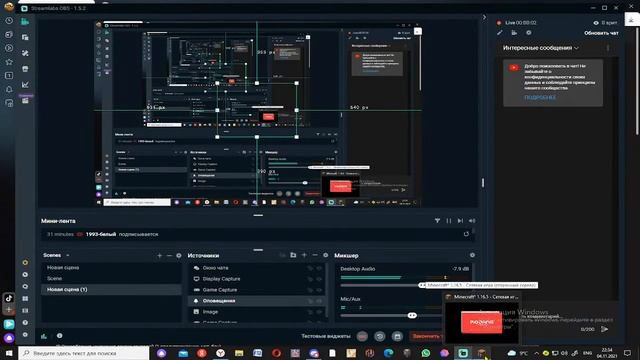The height and width of the screenshot is (360, 640).
Task: Pause the alert queue in Мини-лента
Action: [x=449, y=221]
